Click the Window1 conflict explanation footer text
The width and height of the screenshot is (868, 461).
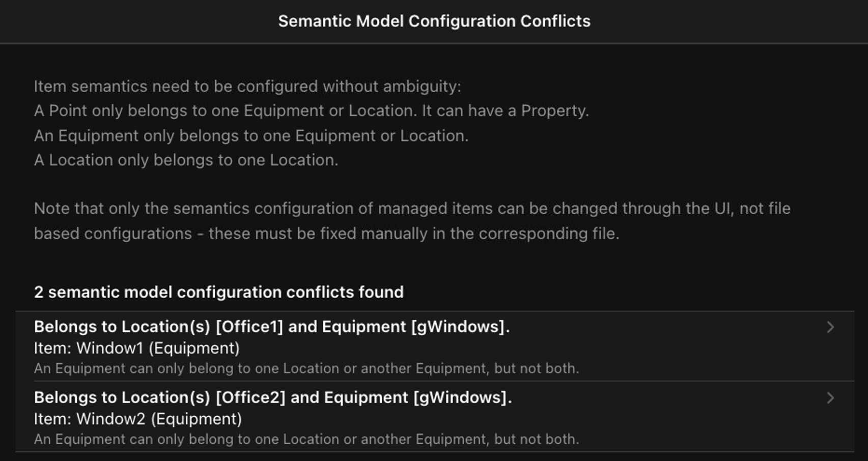pyautogui.click(x=306, y=368)
